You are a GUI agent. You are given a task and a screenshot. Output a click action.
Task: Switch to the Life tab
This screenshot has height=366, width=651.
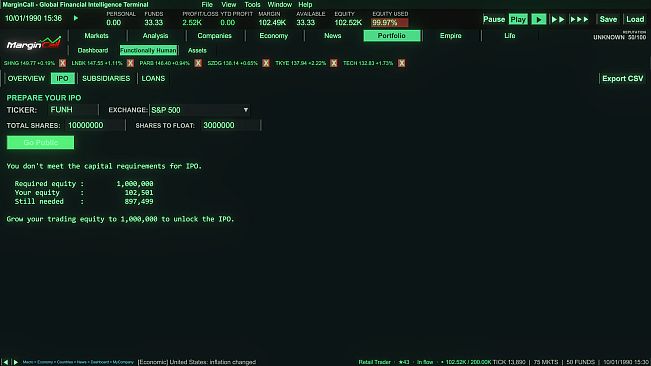click(x=510, y=36)
